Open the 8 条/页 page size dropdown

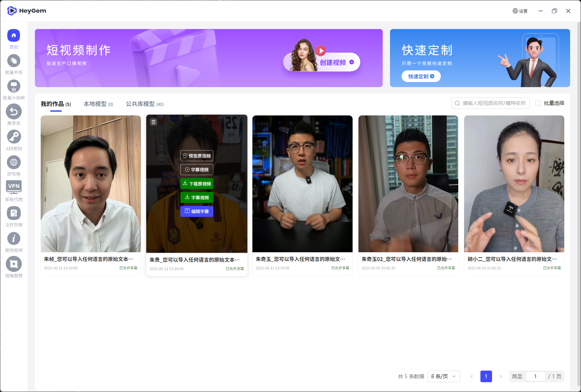tap(444, 376)
